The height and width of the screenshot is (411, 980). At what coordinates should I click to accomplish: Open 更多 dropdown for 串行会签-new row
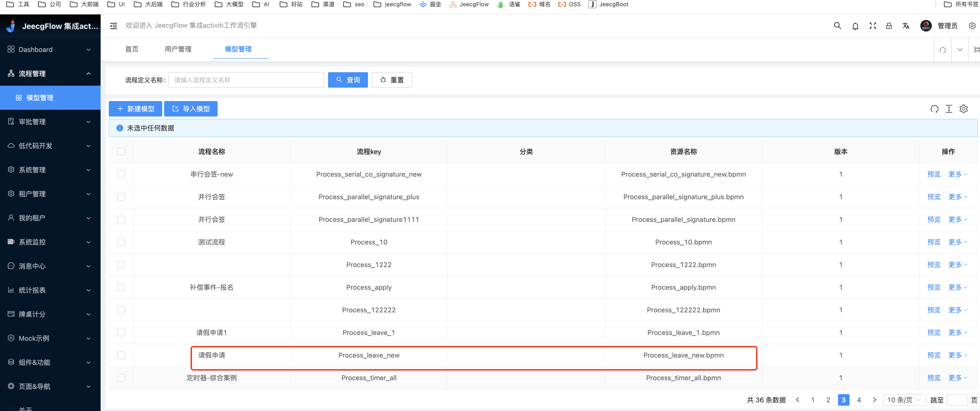pyautogui.click(x=958, y=174)
